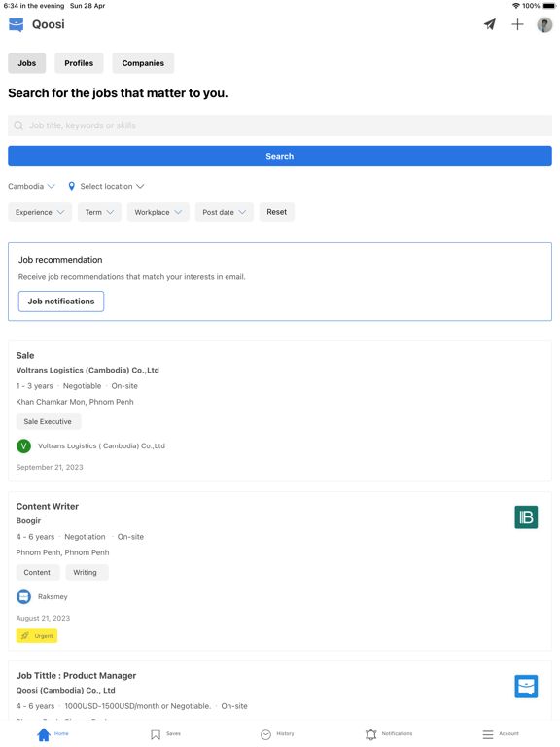560x747 pixels.
Task: Open poster name Raksmey
Action: [x=52, y=597]
